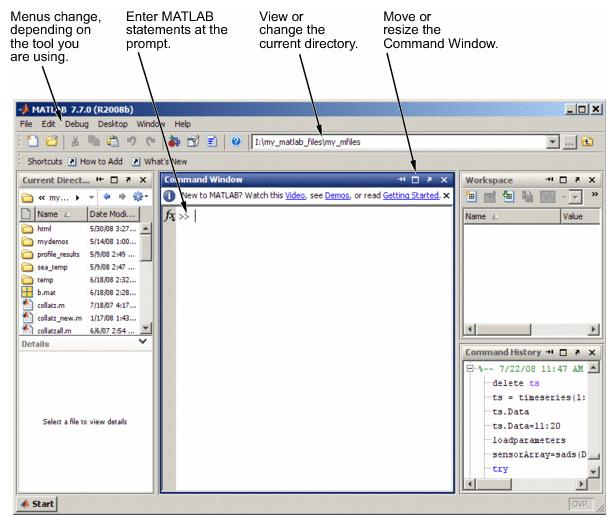Click the Workspace horizontal scrollbar
The image size is (609, 518).
click(x=531, y=329)
